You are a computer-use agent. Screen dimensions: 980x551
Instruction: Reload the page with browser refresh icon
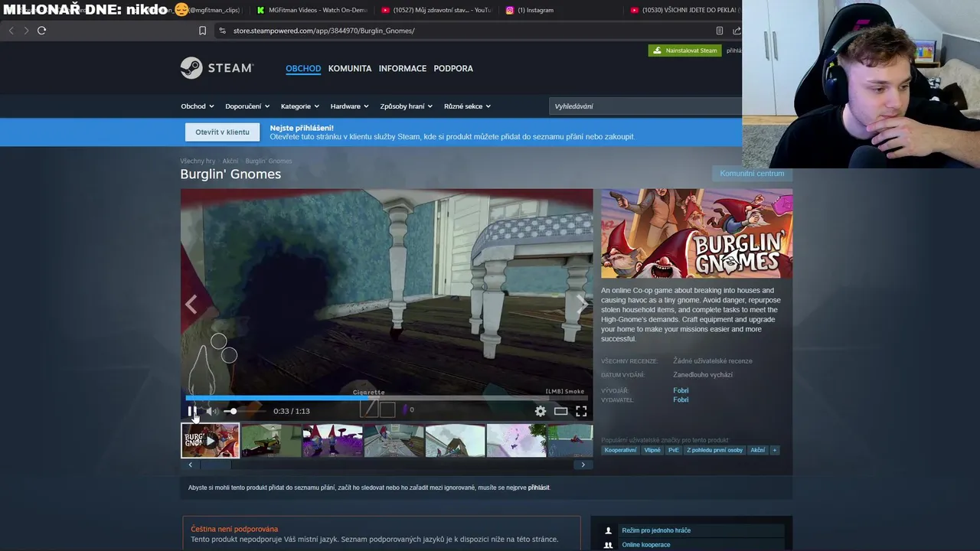click(41, 31)
